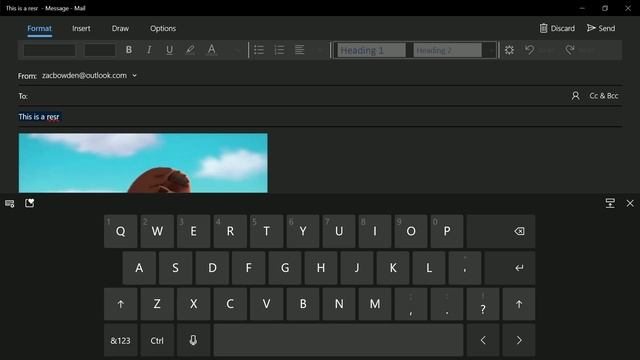Screen dimensions: 640x360
Task: Tap the L key
Action: (429, 268)
